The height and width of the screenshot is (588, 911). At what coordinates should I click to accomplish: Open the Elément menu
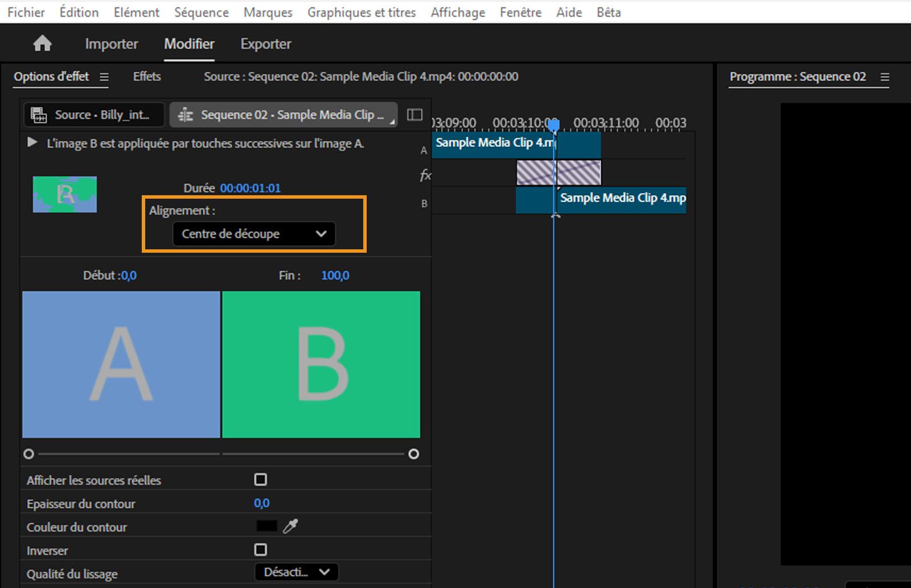pyautogui.click(x=137, y=12)
